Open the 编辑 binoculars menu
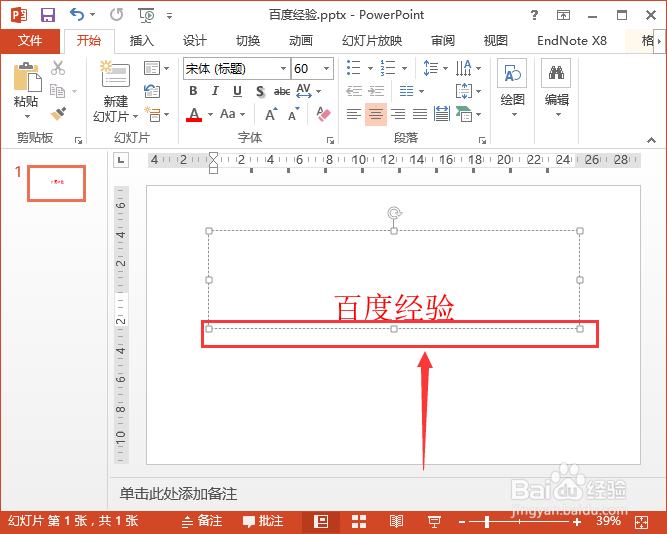667x534 pixels. (556, 89)
